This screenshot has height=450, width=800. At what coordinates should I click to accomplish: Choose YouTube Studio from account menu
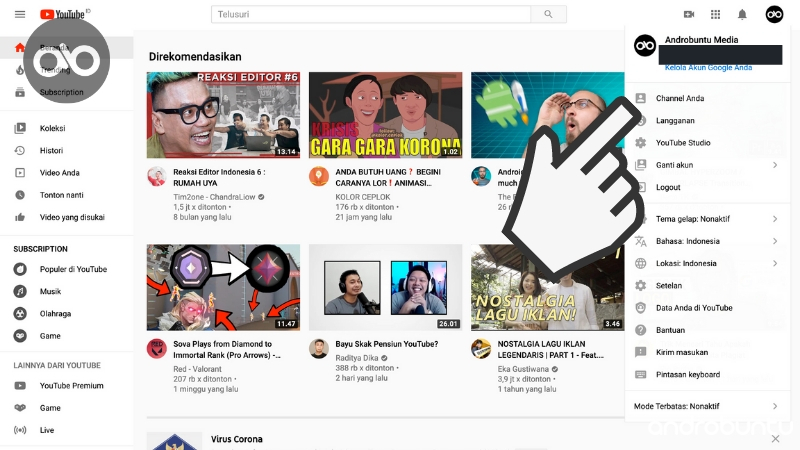pyautogui.click(x=707, y=143)
